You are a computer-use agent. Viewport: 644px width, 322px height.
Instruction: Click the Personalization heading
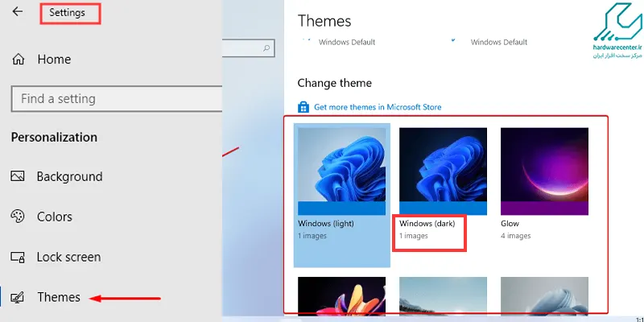point(54,137)
